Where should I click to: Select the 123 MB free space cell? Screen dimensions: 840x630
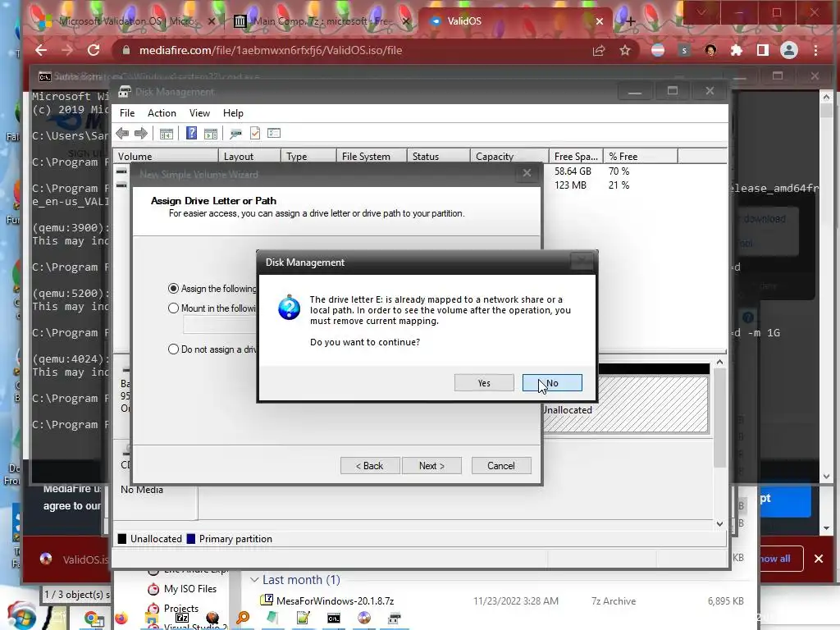click(x=570, y=185)
